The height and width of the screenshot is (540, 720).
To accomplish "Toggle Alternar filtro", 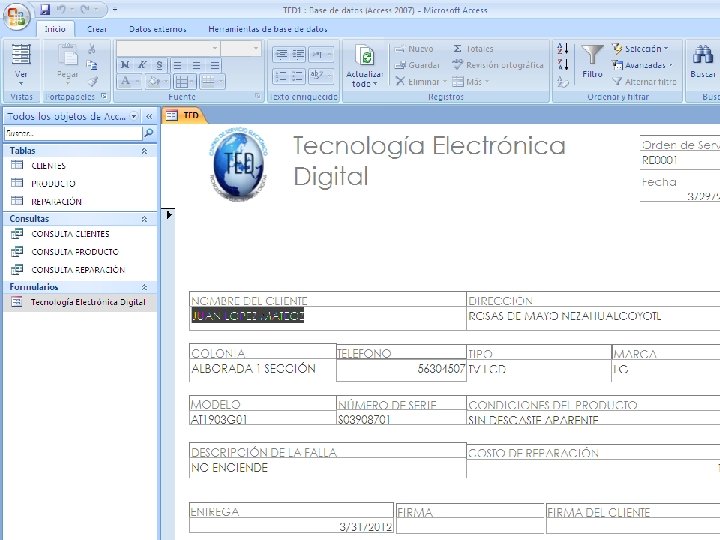I will click(x=645, y=82).
